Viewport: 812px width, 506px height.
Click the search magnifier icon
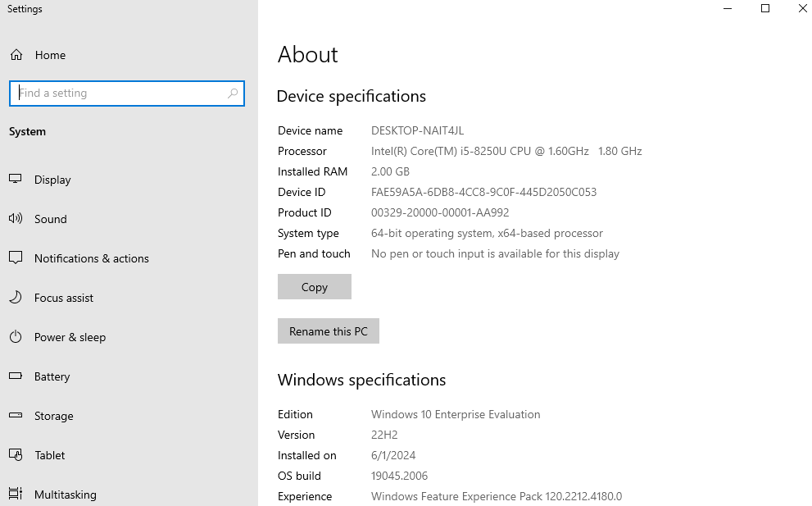pyautogui.click(x=233, y=93)
